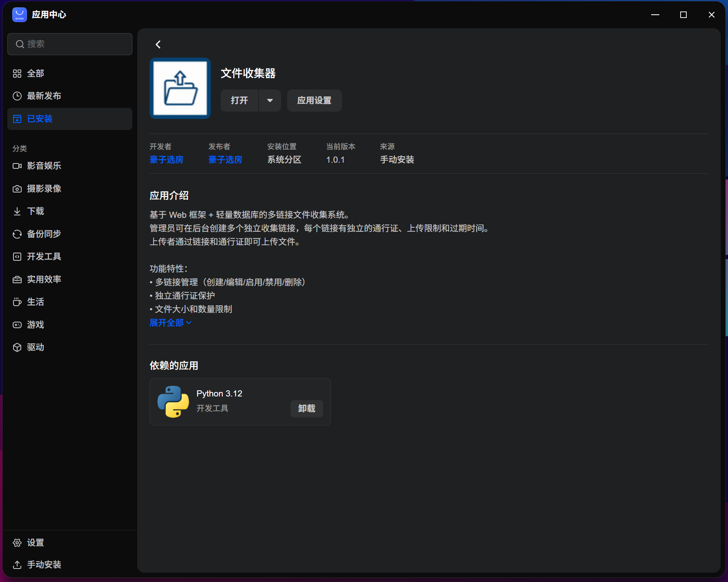Close the 应用中心 window

[712, 15]
